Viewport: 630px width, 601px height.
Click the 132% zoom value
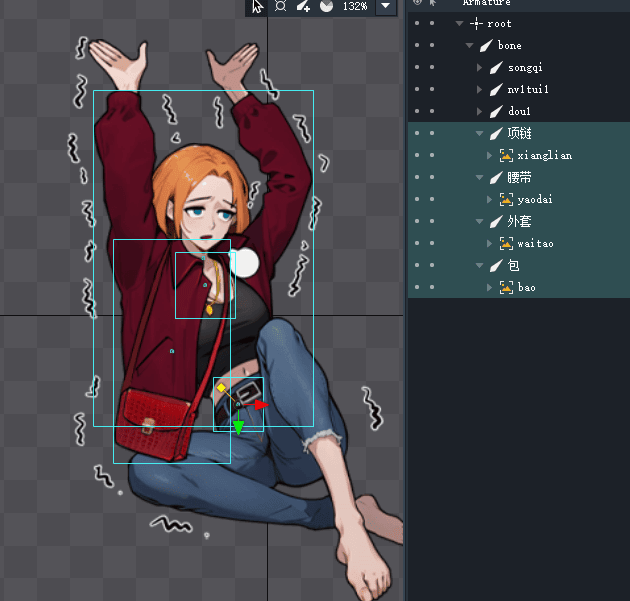pyautogui.click(x=355, y=6)
